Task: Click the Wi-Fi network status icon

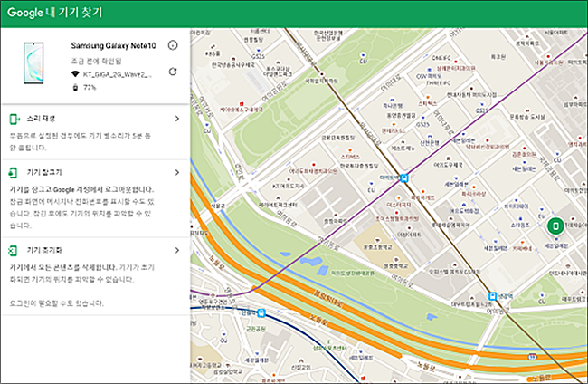Action: click(x=75, y=74)
